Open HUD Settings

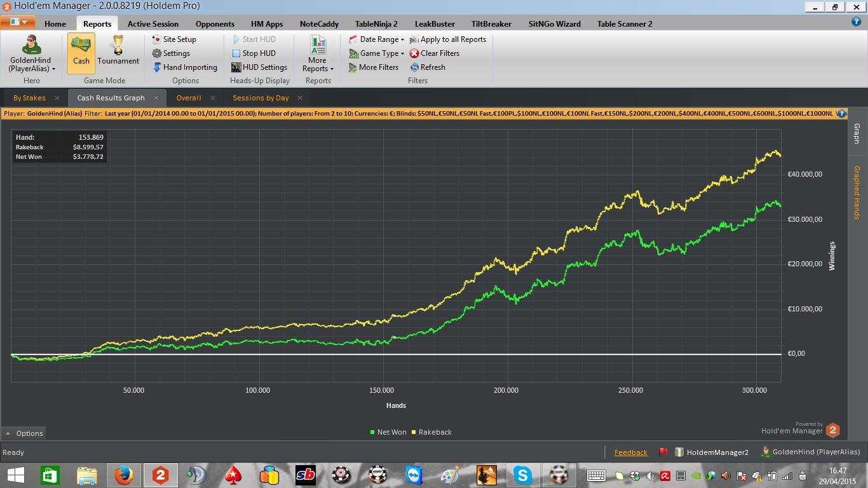259,67
